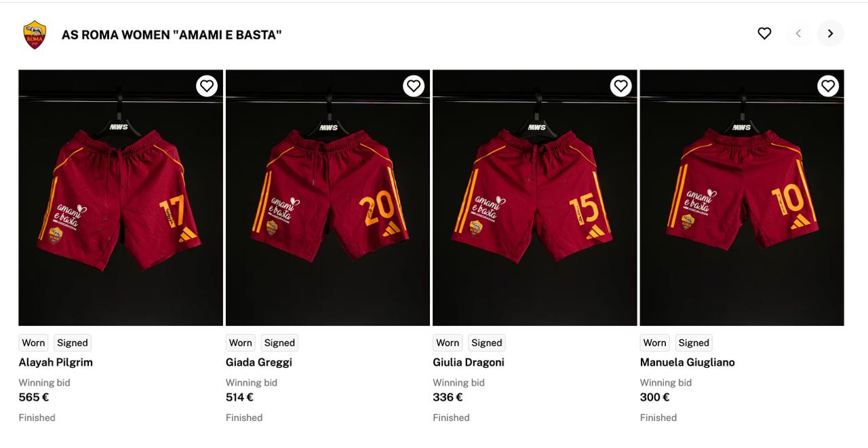The width and height of the screenshot is (868, 448).
Task: Toggle favorite on Giulia Dragoni shorts
Action: (620, 86)
